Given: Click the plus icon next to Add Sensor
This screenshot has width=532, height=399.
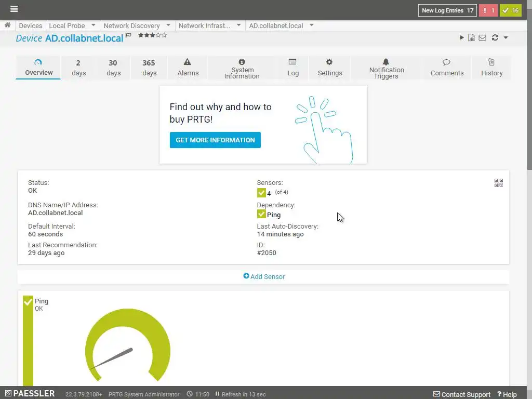Looking at the screenshot, I should (x=246, y=276).
